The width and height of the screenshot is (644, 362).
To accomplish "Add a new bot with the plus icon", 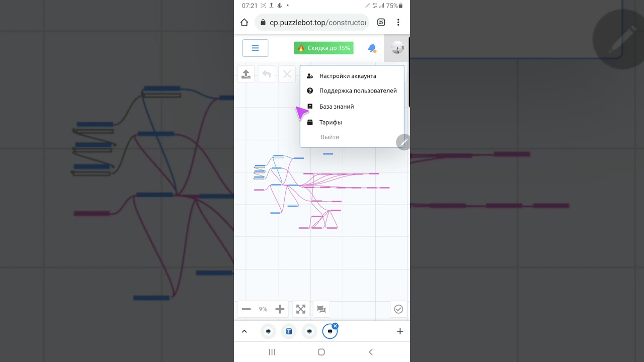I will (400, 331).
